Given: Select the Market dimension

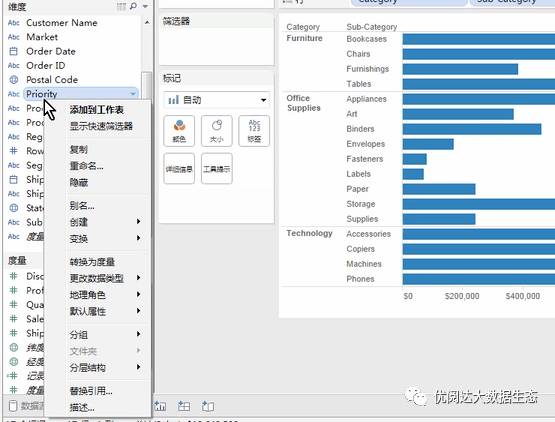Looking at the screenshot, I should pos(42,37).
